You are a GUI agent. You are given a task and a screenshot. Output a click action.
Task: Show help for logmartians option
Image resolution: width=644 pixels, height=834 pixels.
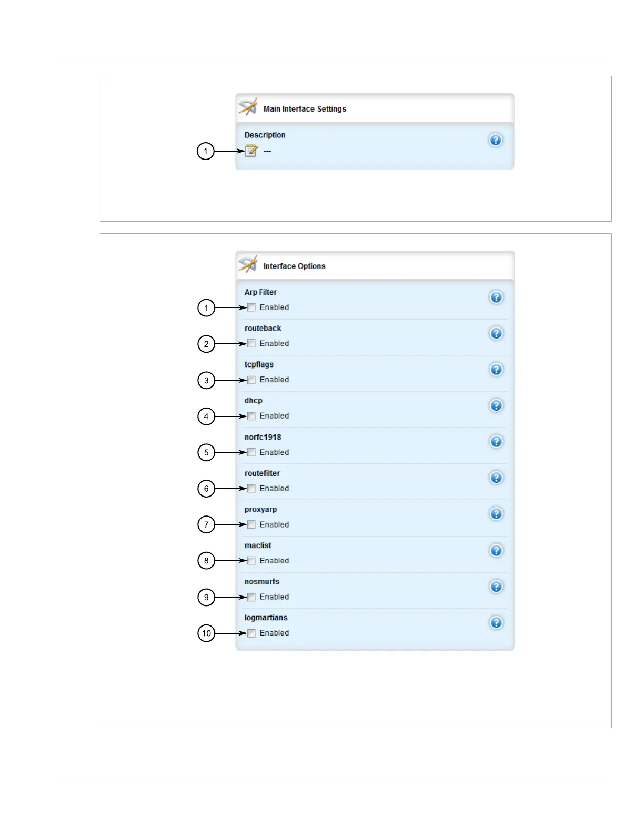[x=496, y=623]
